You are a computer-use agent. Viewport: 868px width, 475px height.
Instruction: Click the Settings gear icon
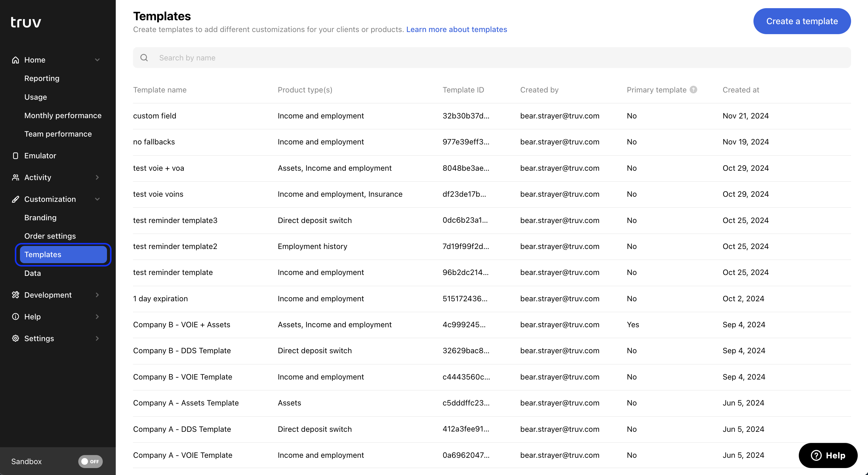pyautogui.click(x=15, y=338)
